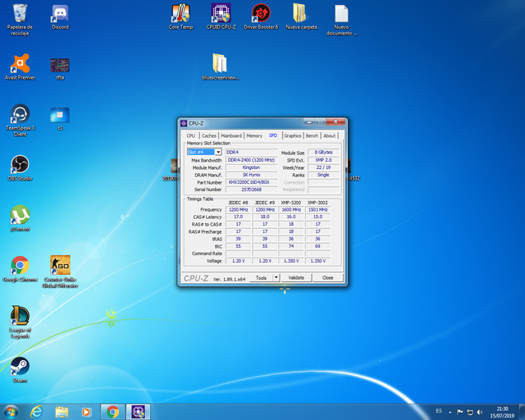Click the XMP-3002 voltage 1.350 V cell
This screenshot has height=420, width=525.
click(318, 261)
